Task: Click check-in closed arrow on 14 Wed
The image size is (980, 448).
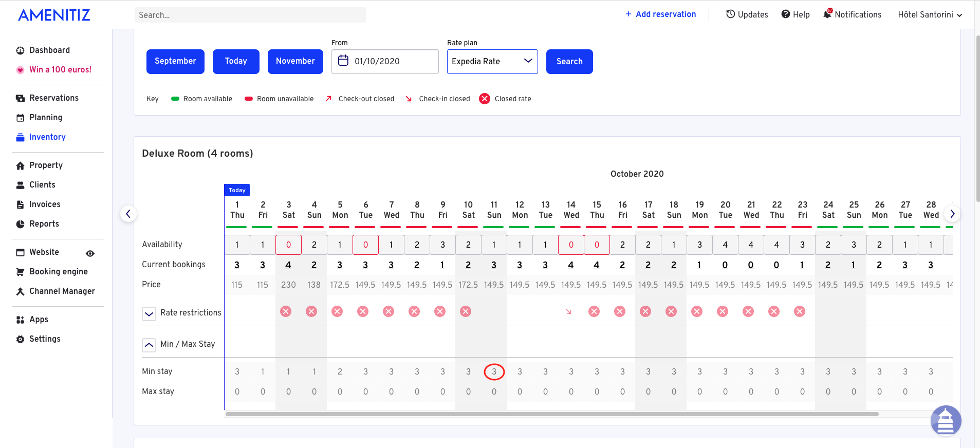Action: pyautogui.click(x=568, y=311)
